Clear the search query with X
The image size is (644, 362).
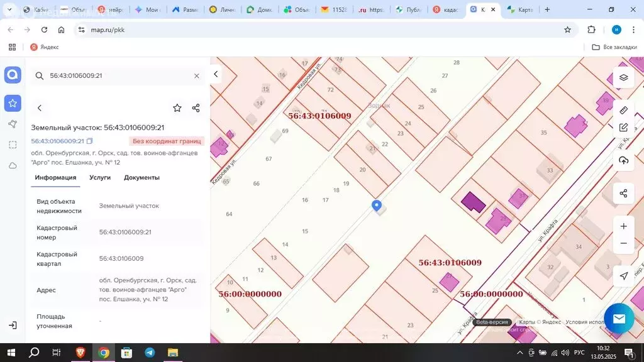(x=197, y=76)
